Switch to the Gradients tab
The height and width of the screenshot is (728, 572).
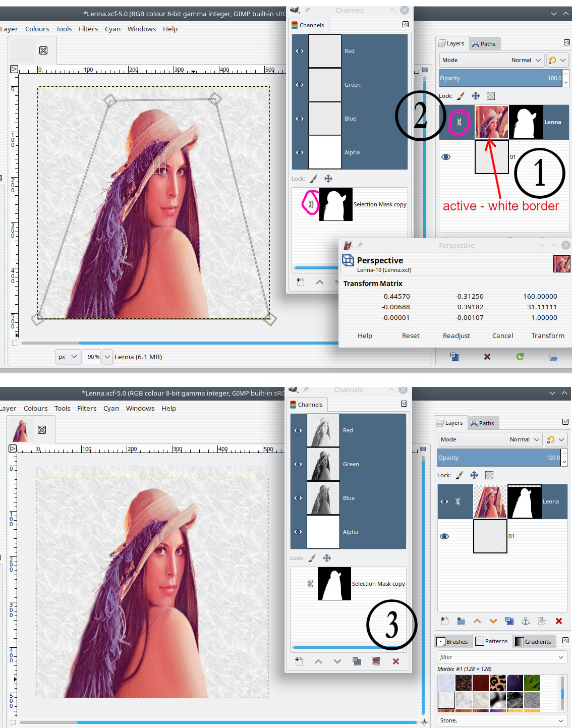[533, 642]
